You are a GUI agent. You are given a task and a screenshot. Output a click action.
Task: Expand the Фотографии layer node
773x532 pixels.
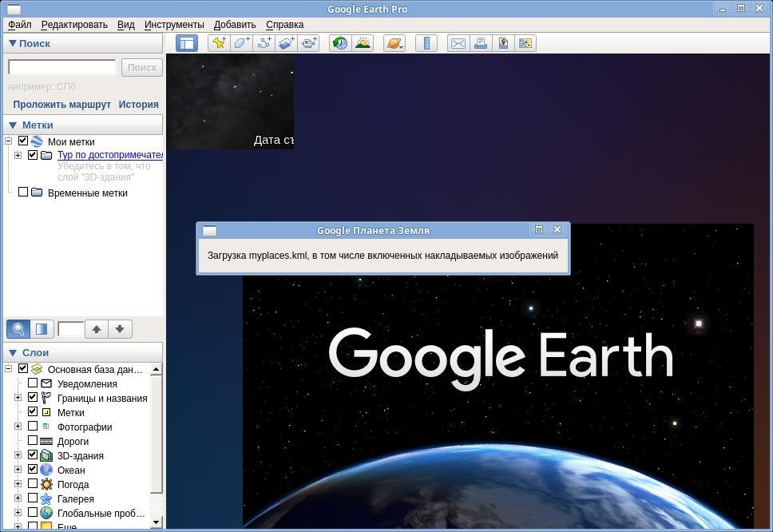tap(18, 426)
